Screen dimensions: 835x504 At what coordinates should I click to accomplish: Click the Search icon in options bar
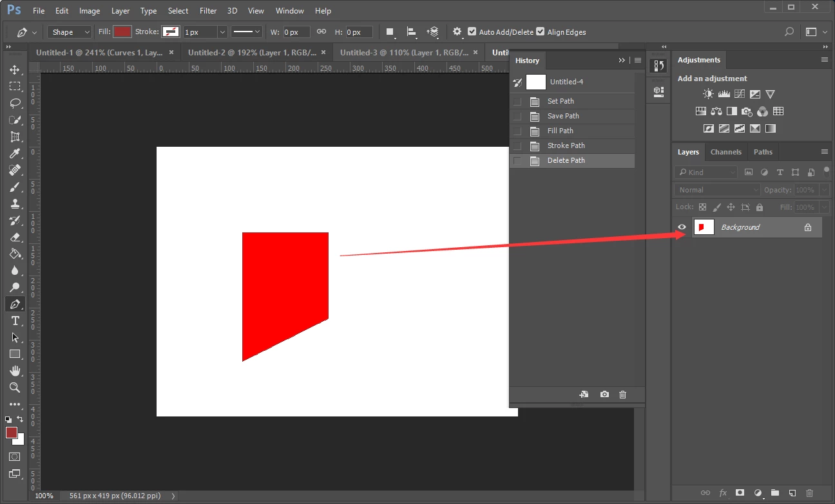789,32
